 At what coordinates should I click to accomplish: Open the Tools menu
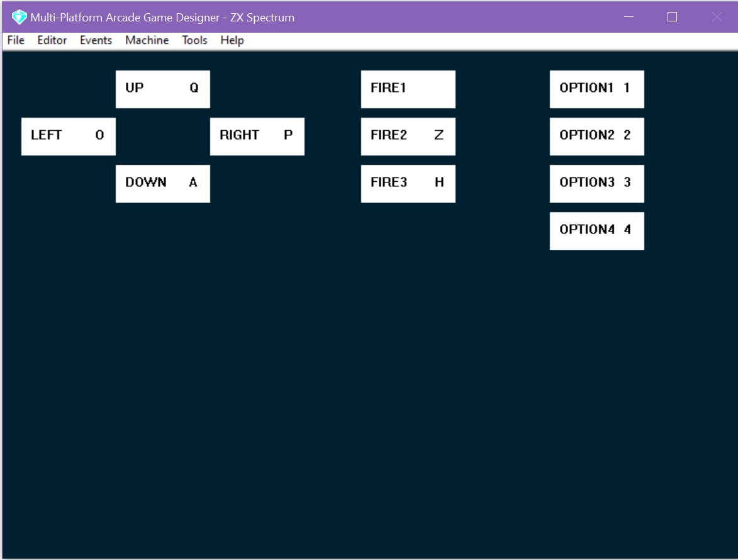195,40
